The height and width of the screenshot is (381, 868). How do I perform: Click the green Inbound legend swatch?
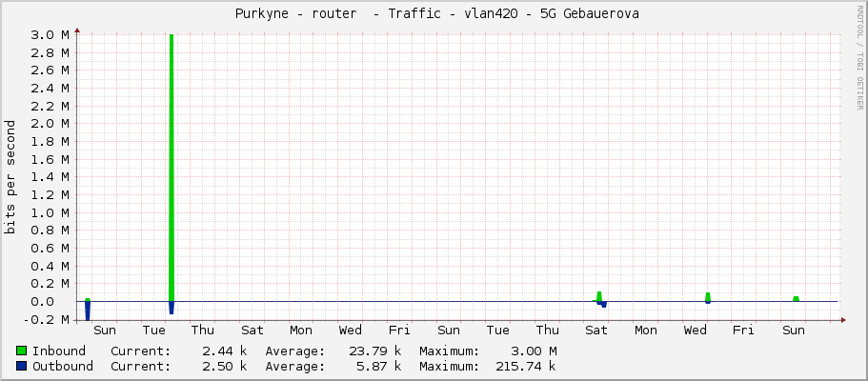point(22,351)
